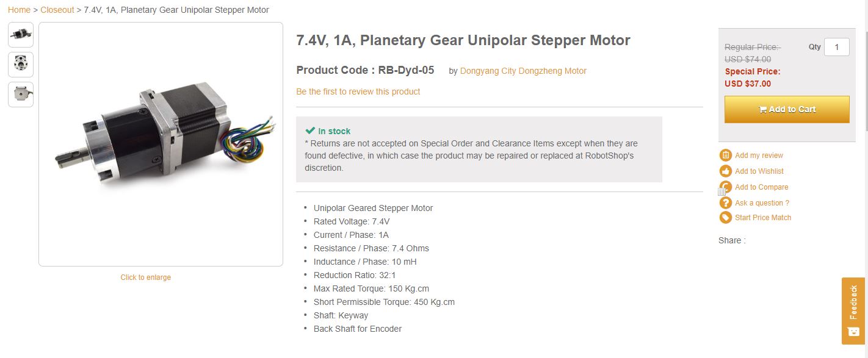Click the Add to Wishlist thumbs-up icon
868x358 pixels.
725,171
